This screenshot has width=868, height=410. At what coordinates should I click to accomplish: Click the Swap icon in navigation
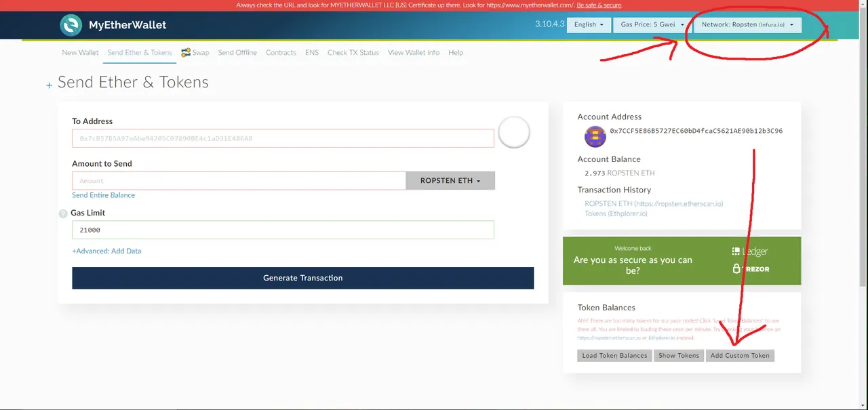click(186, 52)
